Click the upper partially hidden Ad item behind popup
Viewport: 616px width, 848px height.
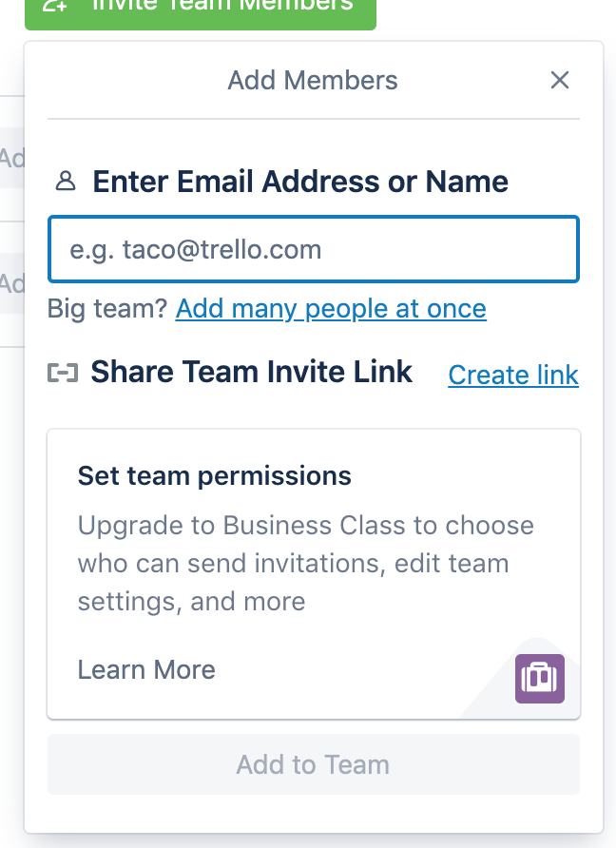[x=12, y=158]
